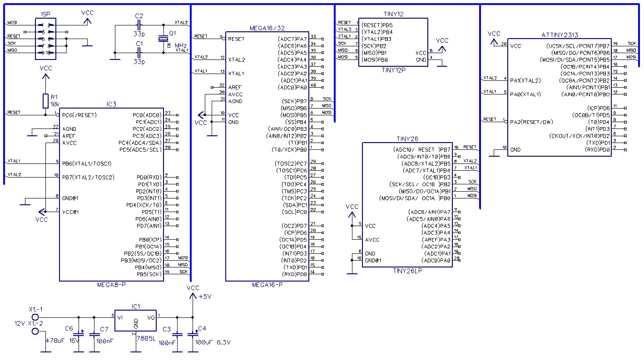Click the 12V input label
Viewport: 644px width, 361px height.
20,323
